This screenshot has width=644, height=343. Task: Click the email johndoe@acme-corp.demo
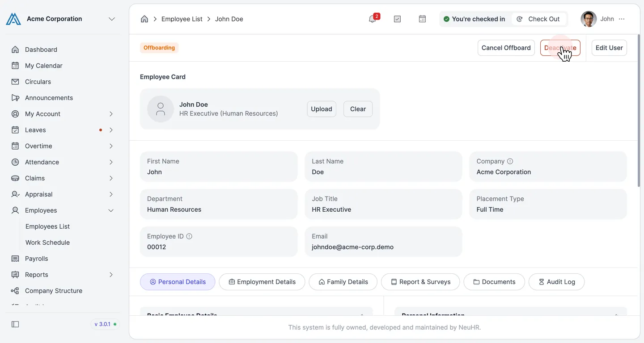pyautogui.click(x=352, y=247)
